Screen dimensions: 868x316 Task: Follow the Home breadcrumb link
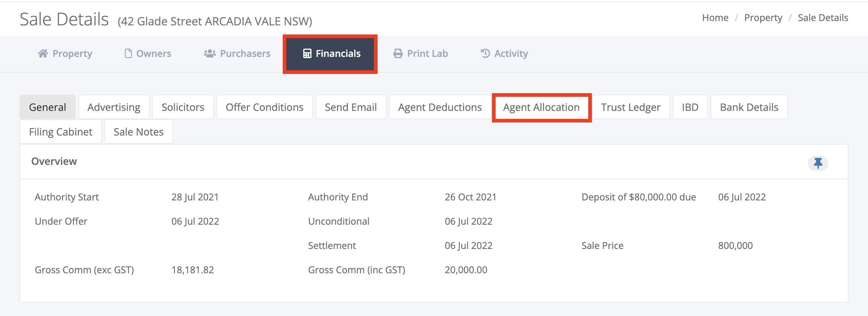point(715,18)
